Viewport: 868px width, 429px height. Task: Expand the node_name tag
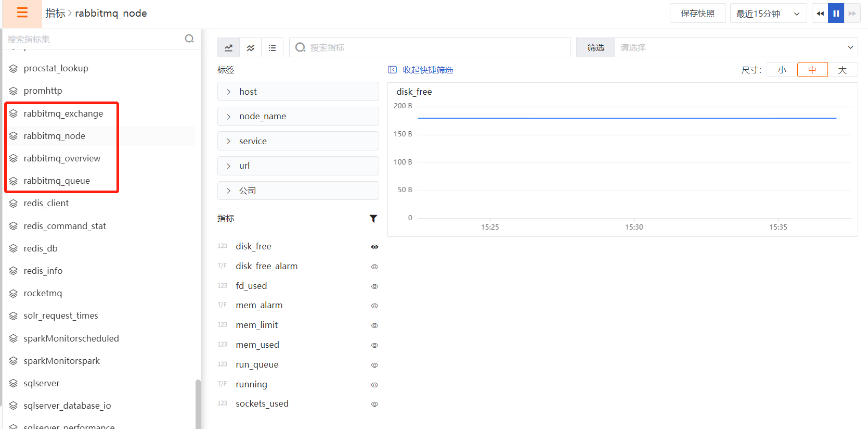pos(297,116)
